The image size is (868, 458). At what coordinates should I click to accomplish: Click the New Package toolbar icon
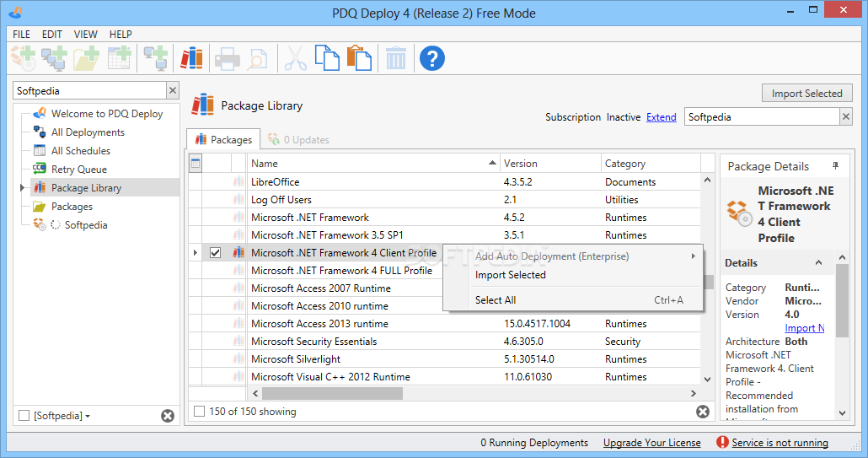tap(24, 57)
